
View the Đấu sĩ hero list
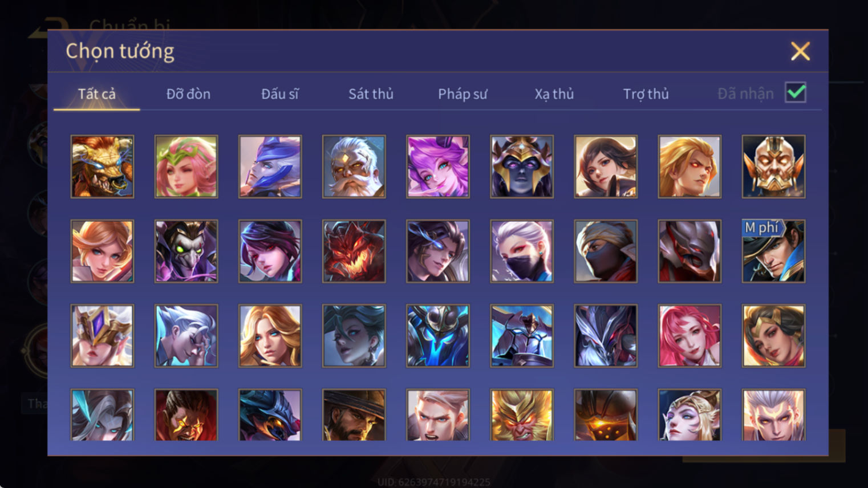(279, 93)
